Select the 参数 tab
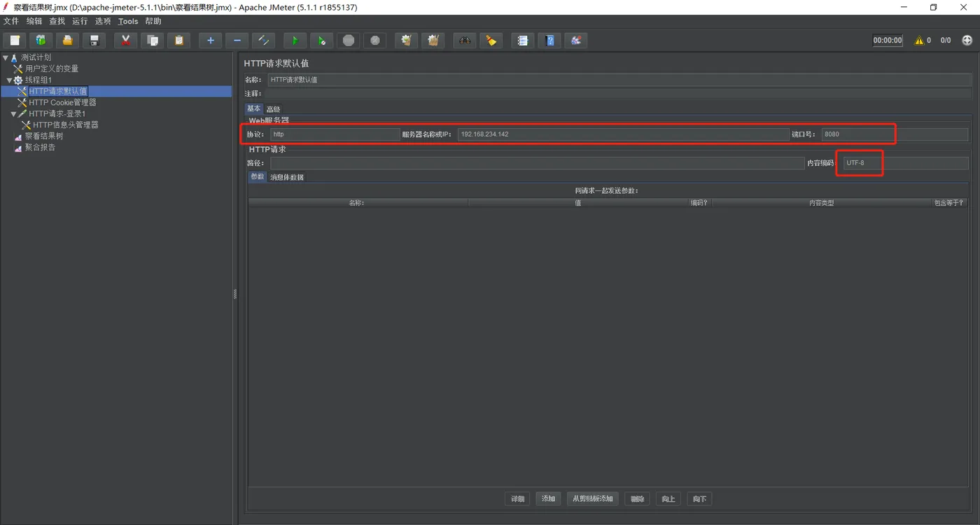This screenshot has height=525, width=980. pyautogui.click(x=258, y=176)
